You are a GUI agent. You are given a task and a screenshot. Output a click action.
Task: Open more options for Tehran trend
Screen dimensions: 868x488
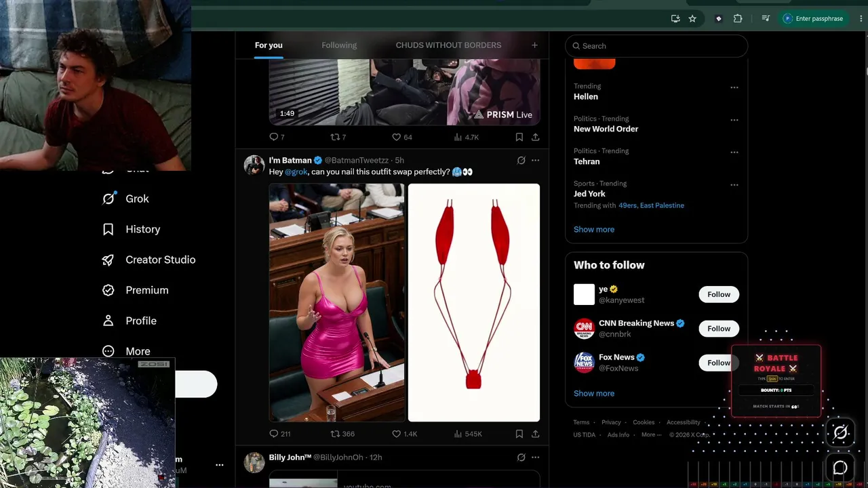pos(734,152)
